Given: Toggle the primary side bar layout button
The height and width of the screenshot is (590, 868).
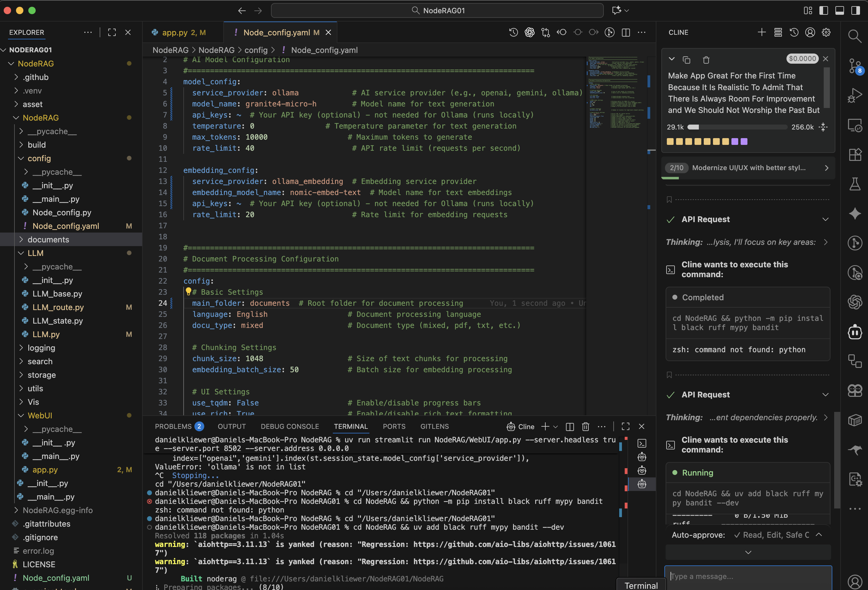Looking at the screenshot, I should tap(824, 10).
